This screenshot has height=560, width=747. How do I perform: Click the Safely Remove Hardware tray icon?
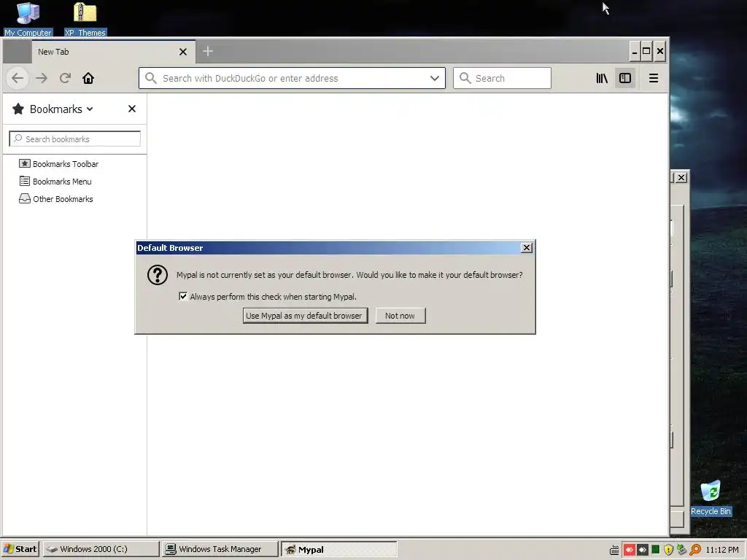tap(682, 550)
